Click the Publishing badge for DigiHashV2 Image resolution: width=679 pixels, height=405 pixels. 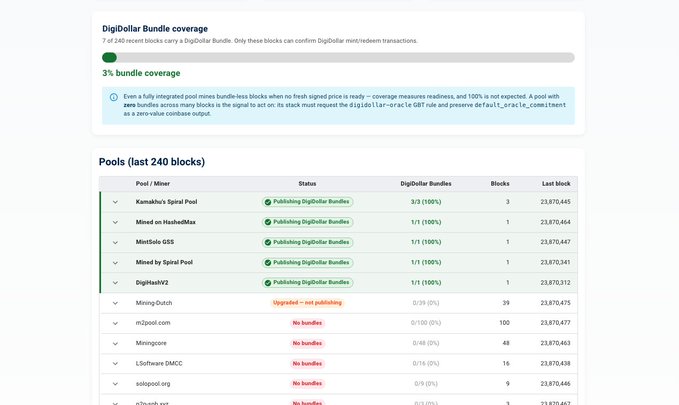(307, 282)
